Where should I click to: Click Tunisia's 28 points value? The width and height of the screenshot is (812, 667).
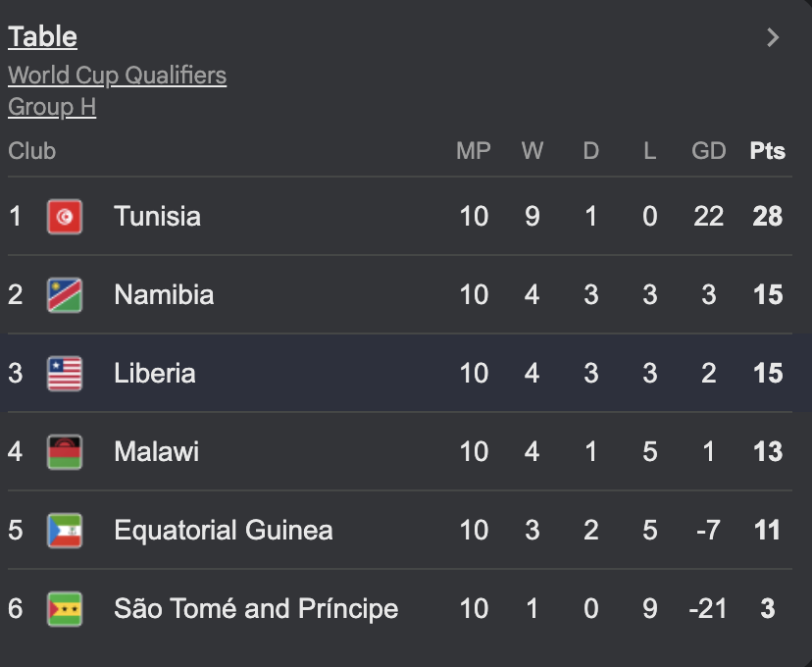[767, 217]
